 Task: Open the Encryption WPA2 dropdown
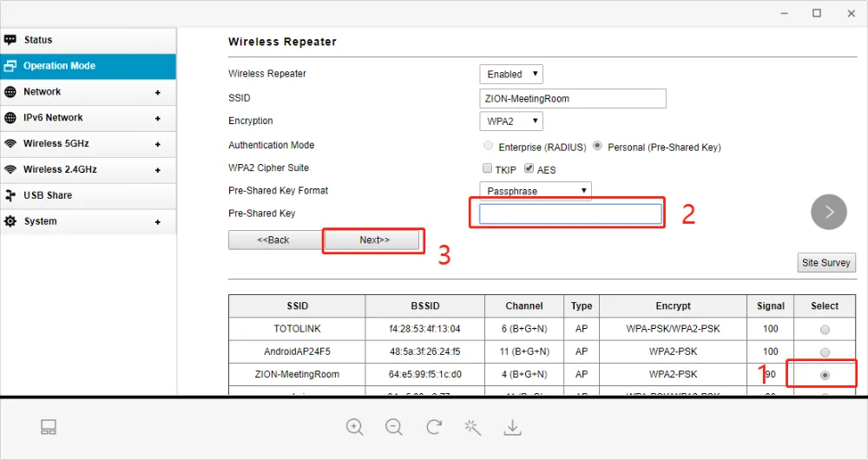[511, 122]
